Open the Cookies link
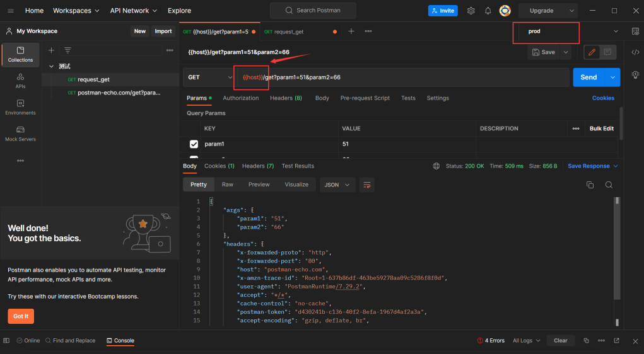This screenshot has width=644, height=354. (603, 98)
